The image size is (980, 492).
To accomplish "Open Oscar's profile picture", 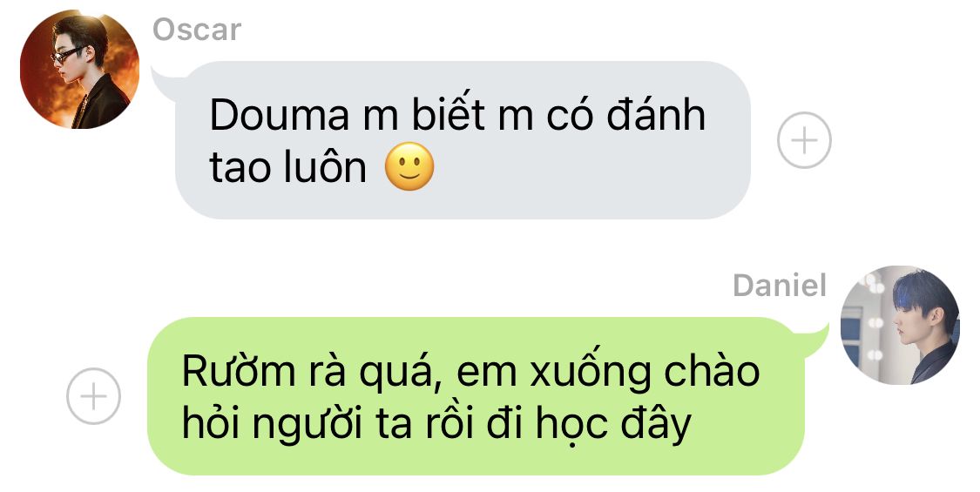I will (79, 70).
